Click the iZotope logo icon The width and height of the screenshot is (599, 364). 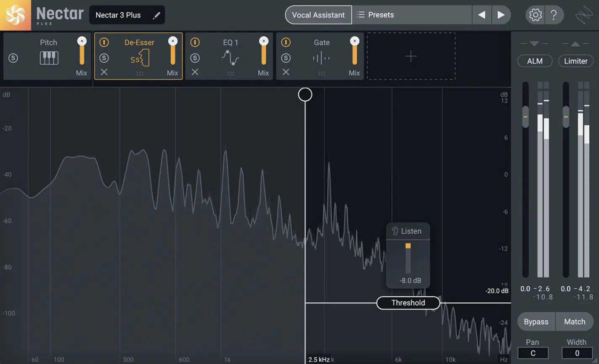pos(584,16)
